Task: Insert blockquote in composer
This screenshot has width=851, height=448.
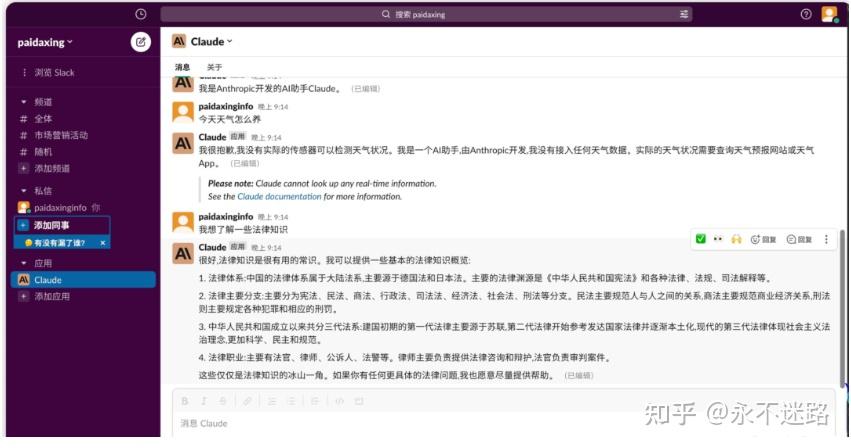Action: tap(315, 401)
